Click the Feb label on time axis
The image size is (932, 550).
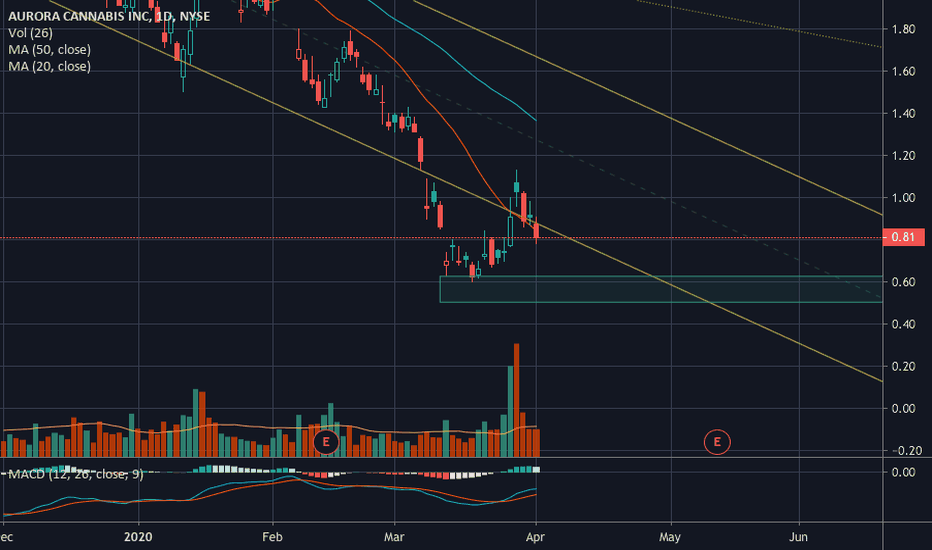pos(272,537)
